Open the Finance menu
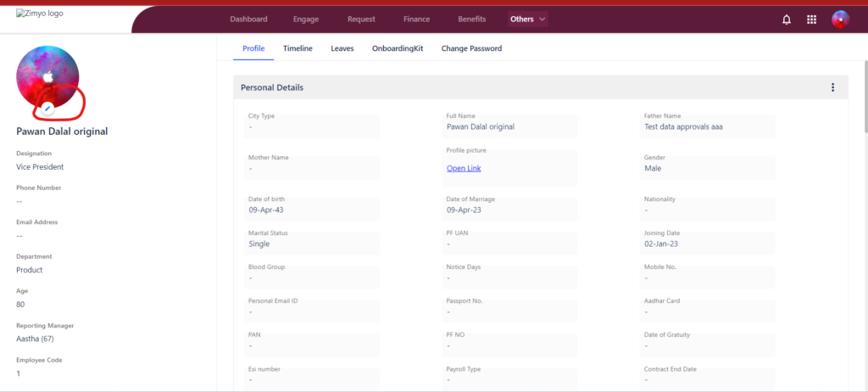868x392 pixels. click(x=417, y=20)
